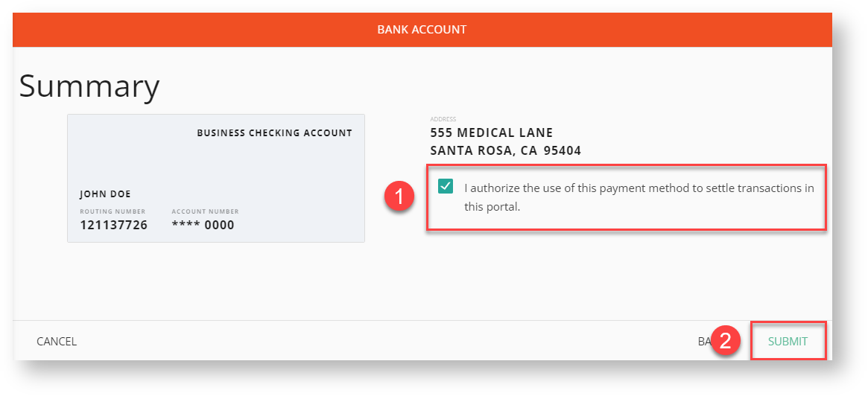Click the ROUTING NUMBER field label
Screen dimensions: 868x396
tap(113, 211)
